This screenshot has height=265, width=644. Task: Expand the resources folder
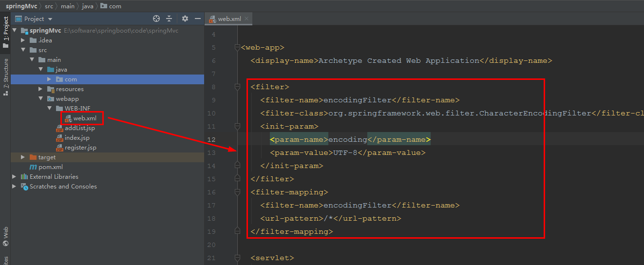point(41,89)
